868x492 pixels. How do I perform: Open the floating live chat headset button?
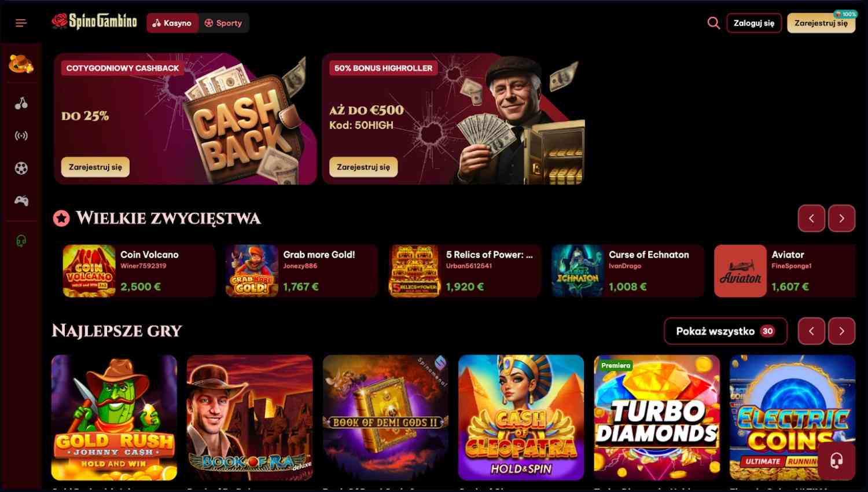pyautogui.click(x=837, y=461)
